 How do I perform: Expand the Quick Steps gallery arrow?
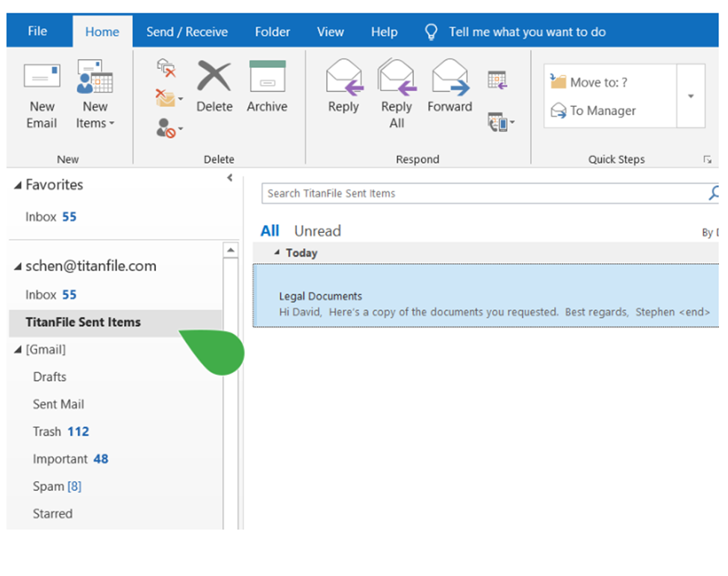[x=691, y=96]
